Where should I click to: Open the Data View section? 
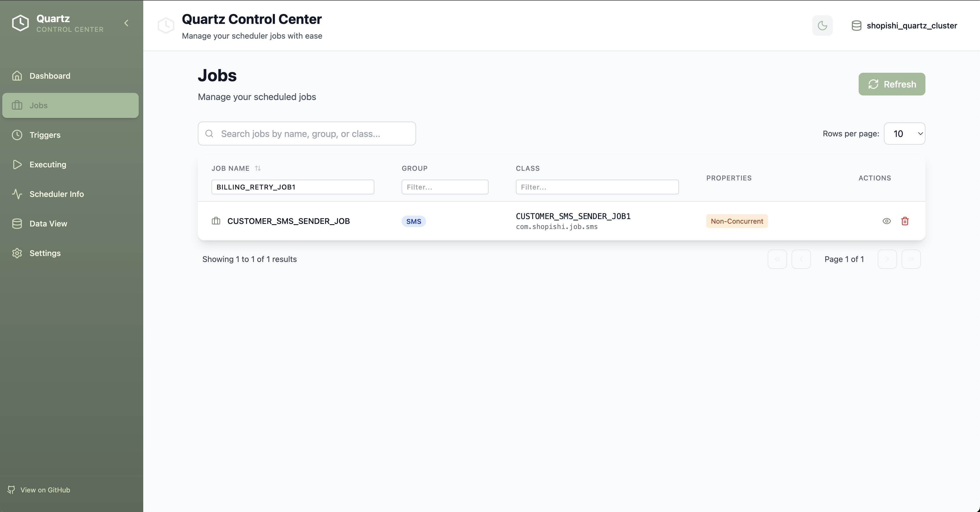coord(48,223)
